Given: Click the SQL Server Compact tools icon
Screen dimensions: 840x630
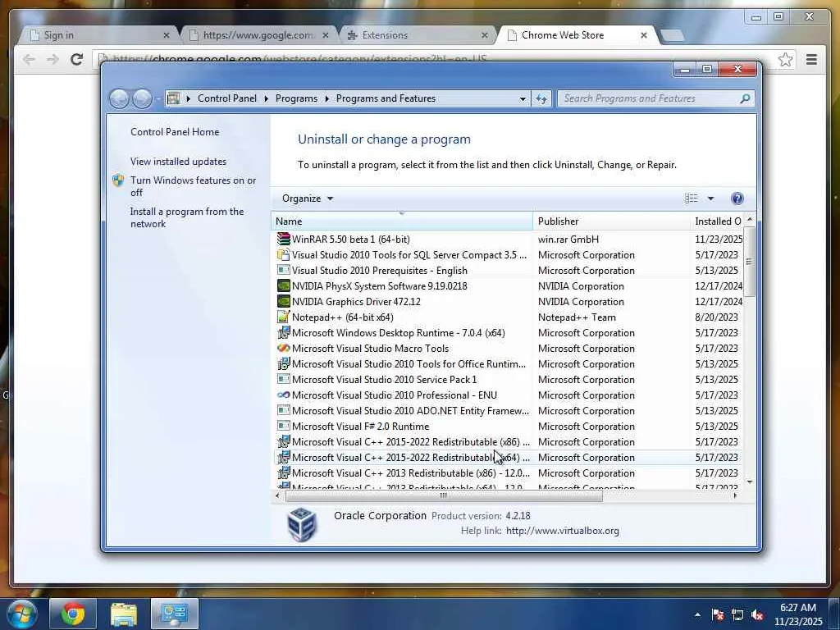Looking at the screenshot, I should [283, 254].
